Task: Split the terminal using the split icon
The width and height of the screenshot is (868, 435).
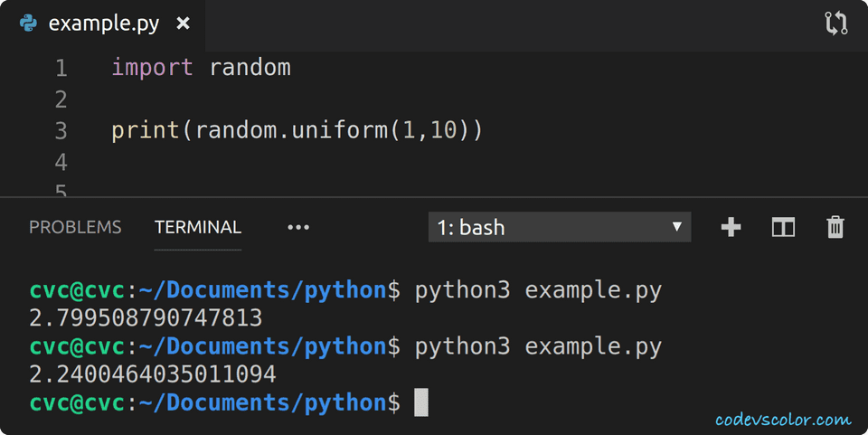Action: pos(783,227)
